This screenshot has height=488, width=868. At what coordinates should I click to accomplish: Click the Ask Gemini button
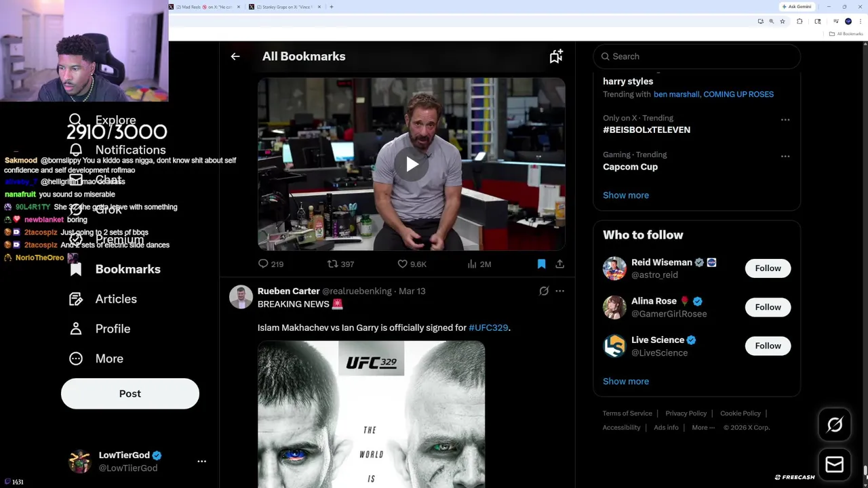tap(797, 7)
